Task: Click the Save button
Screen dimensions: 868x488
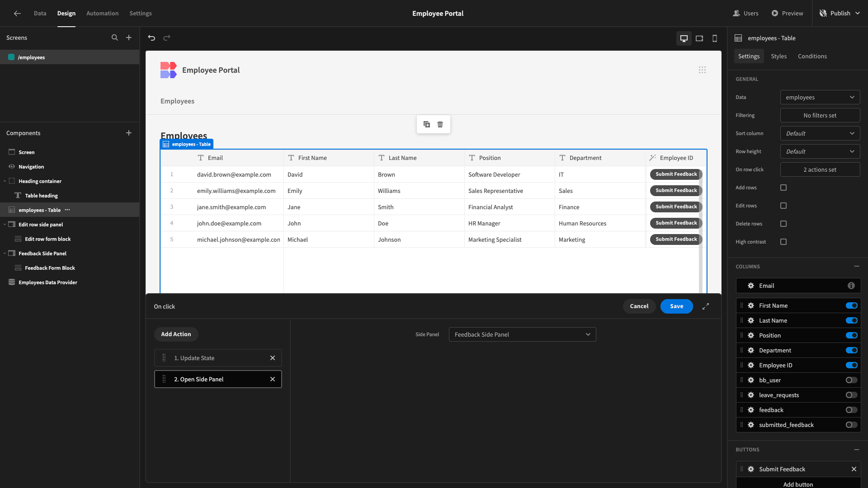Action: [x=676, y=306]
